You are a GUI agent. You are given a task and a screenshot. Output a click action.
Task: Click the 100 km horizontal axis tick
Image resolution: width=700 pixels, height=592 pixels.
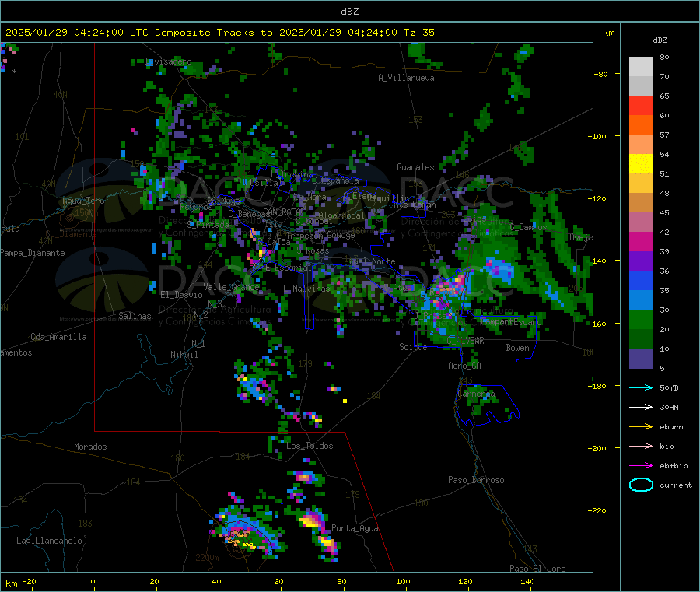(403, 581)
